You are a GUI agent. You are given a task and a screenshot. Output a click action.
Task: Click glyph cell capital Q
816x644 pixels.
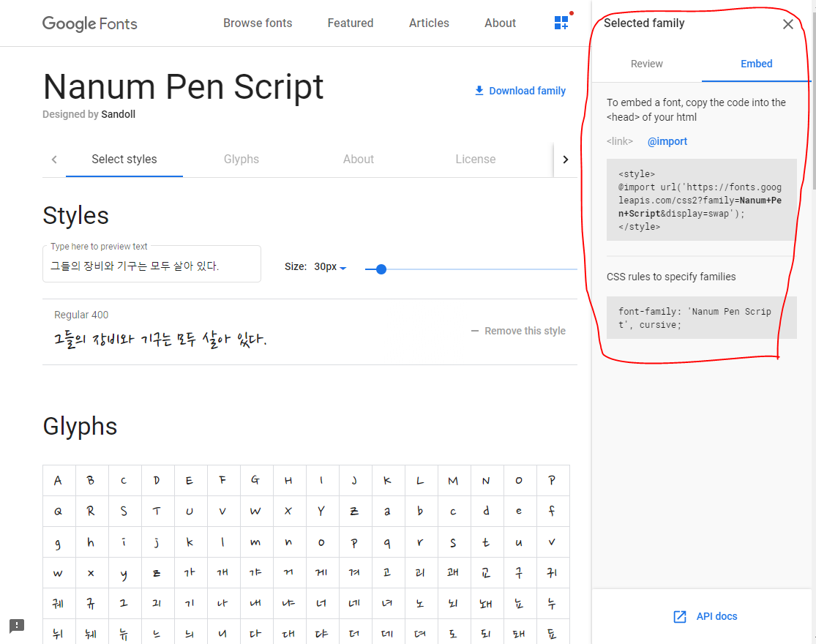[59, 512]
